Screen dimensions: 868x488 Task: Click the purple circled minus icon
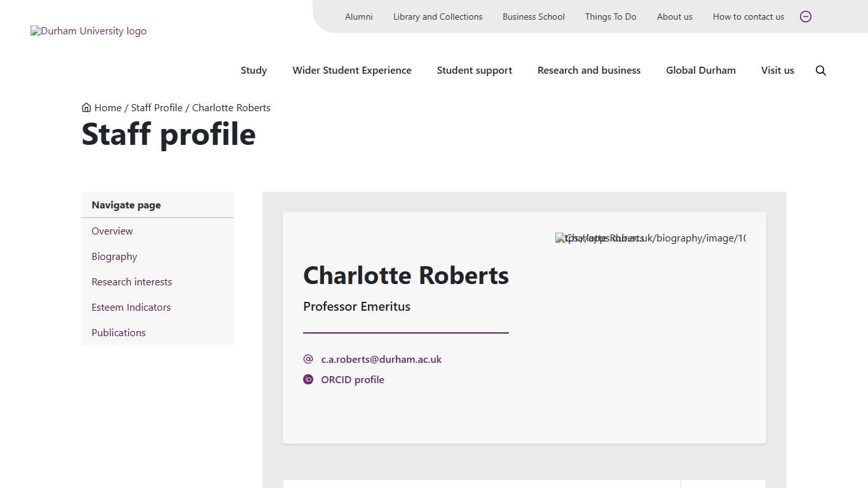[x=806, y=17]
